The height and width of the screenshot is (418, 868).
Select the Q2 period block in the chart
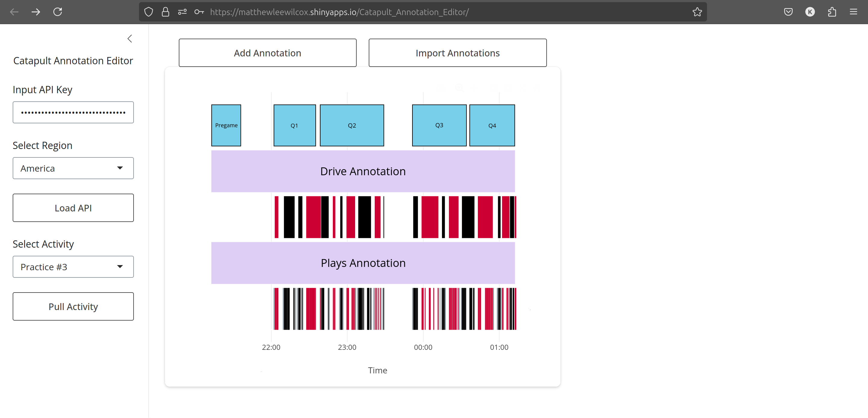click(x=352, y=125)
